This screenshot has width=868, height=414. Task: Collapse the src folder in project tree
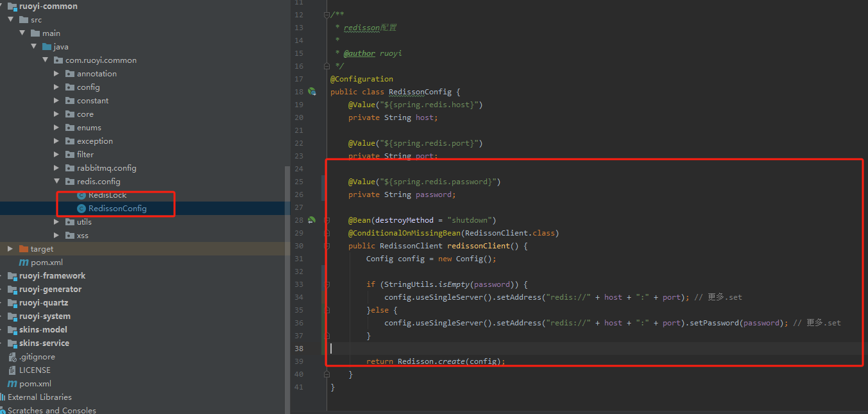tap(10, 19)
